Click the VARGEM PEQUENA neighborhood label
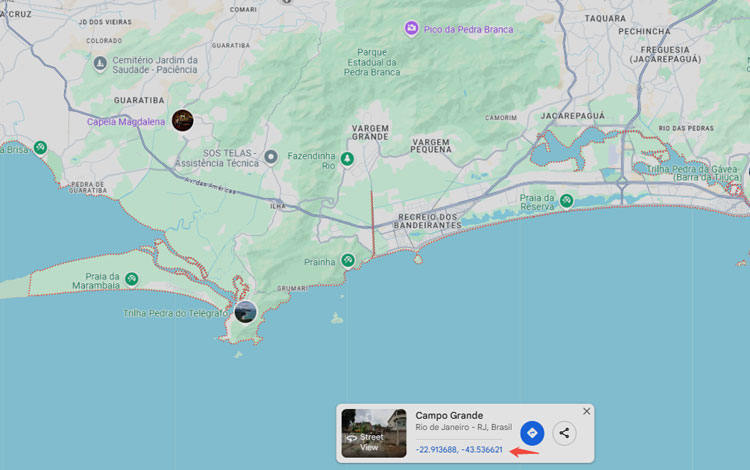Image resolution: width=750 pixels, height=470 pixels. 431,146
